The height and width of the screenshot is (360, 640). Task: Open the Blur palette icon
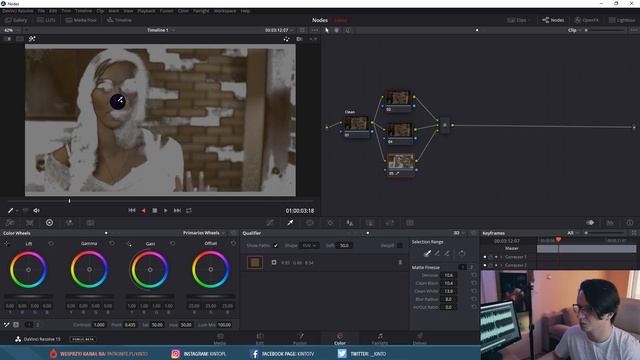coord(350,223)
